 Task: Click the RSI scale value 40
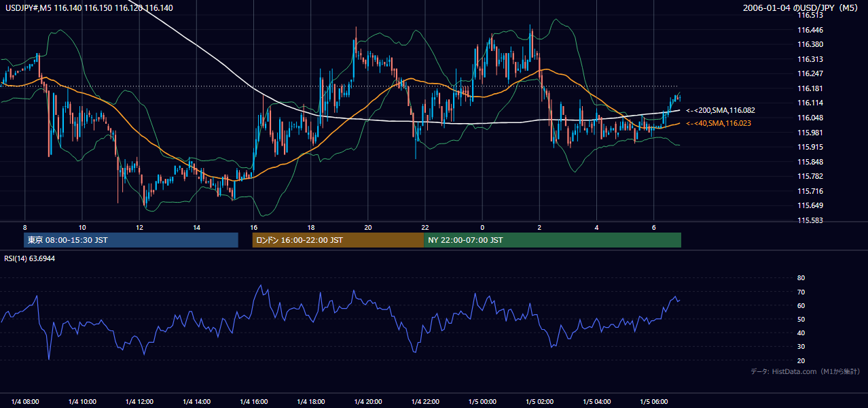coord(801,333)
